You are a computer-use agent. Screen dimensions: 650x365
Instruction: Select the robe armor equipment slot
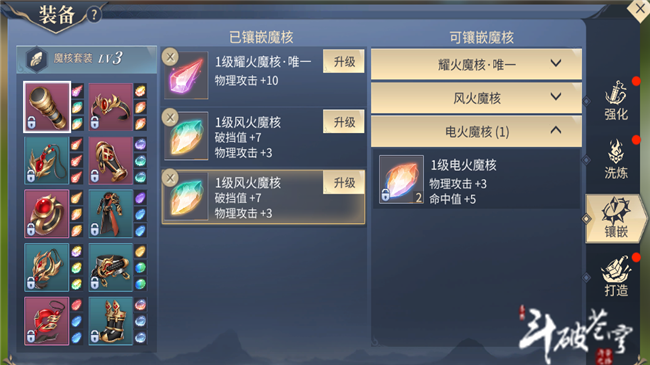(x=110, y=214)
